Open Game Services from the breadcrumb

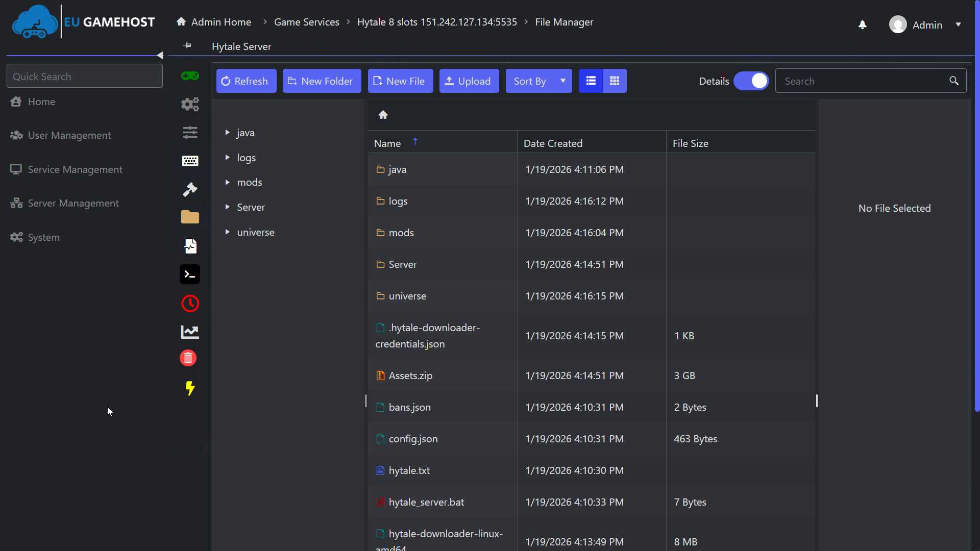[306, 22]
